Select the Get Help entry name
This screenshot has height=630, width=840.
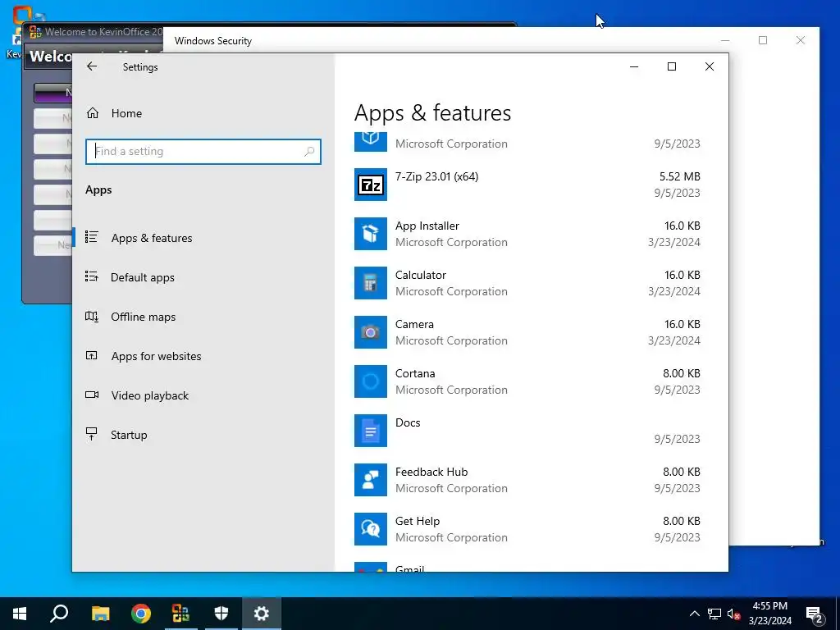point(418,521)
